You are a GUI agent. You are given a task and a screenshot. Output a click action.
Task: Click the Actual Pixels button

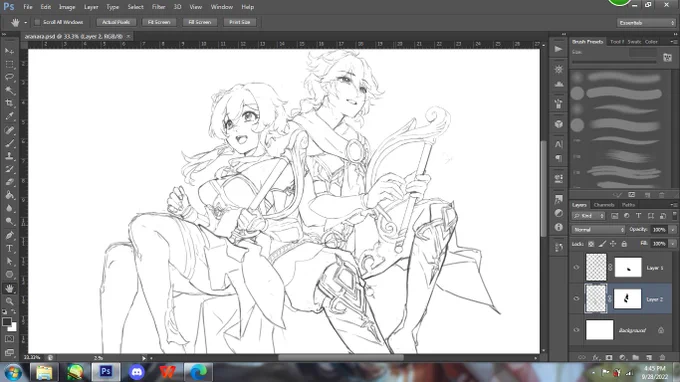coord(116,22)
